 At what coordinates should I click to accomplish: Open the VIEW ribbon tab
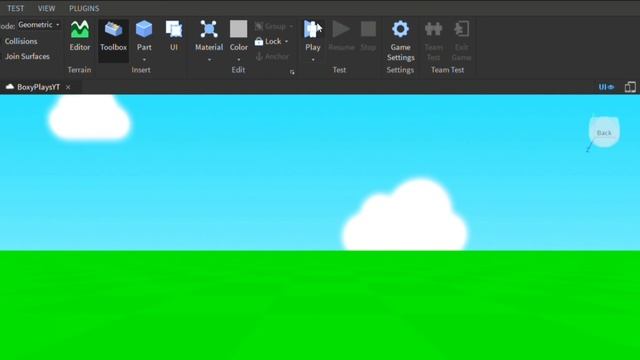tap(47, 8)
